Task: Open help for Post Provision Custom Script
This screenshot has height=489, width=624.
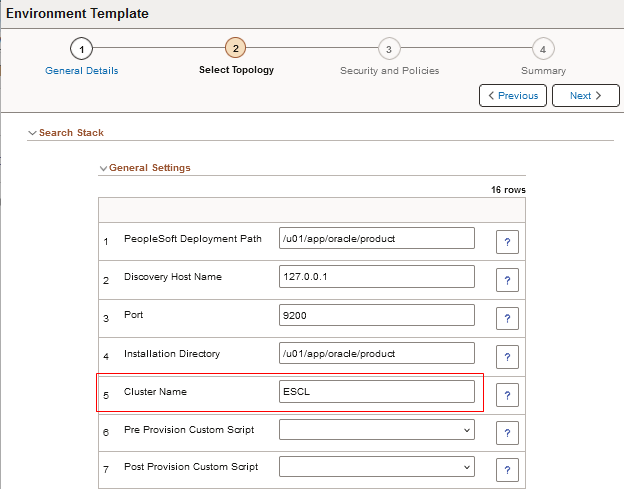Action: (x=507, y=469)
